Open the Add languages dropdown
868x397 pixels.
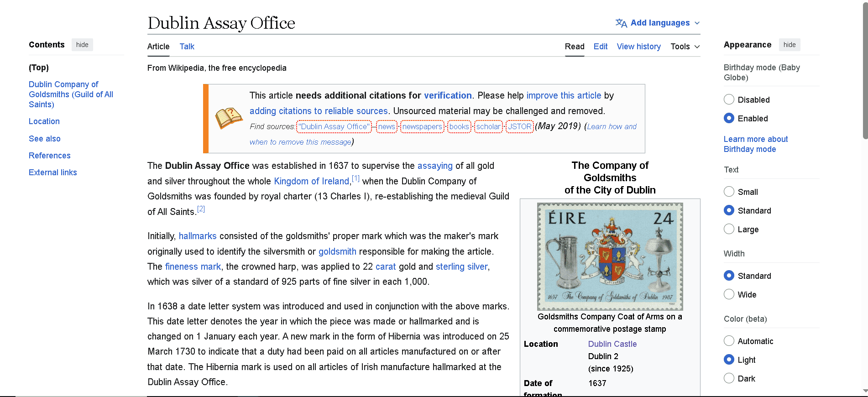click(x=660, y=23)
